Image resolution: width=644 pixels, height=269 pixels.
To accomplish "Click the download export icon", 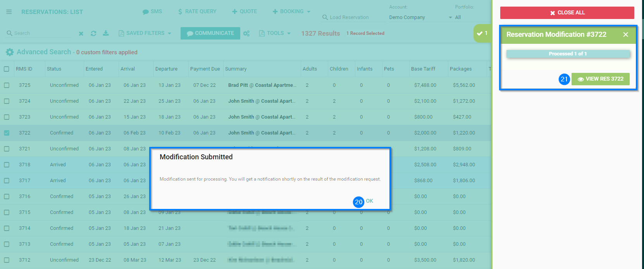I will coord(106,33).
